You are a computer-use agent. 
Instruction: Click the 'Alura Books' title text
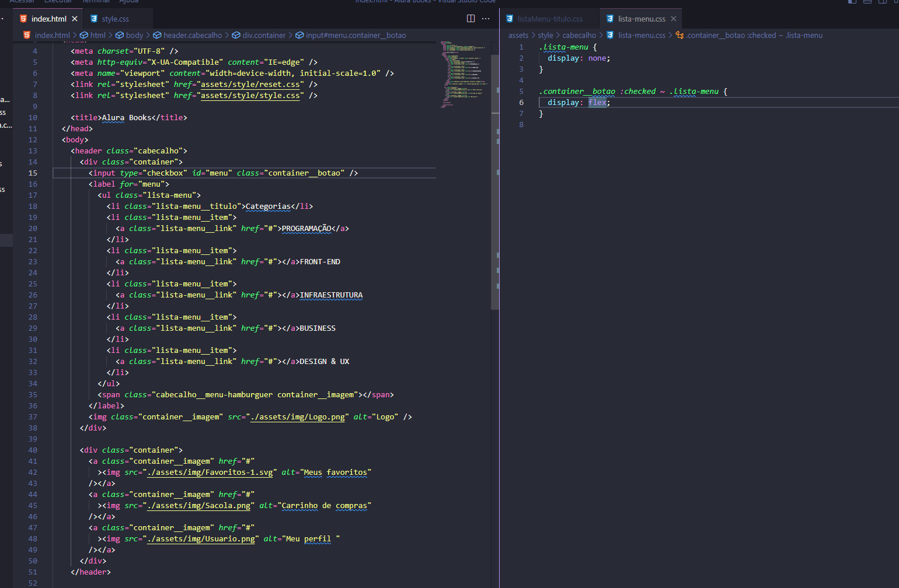(x=127, y=118)
